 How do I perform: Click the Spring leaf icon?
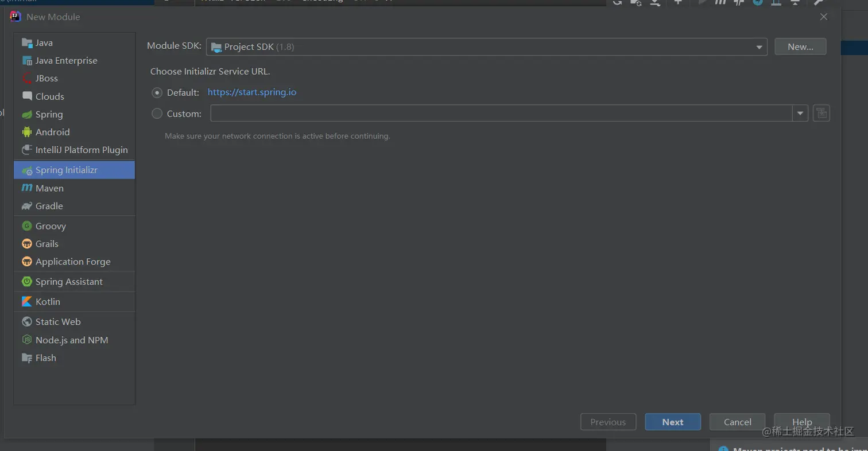click(x=27, y=114)
